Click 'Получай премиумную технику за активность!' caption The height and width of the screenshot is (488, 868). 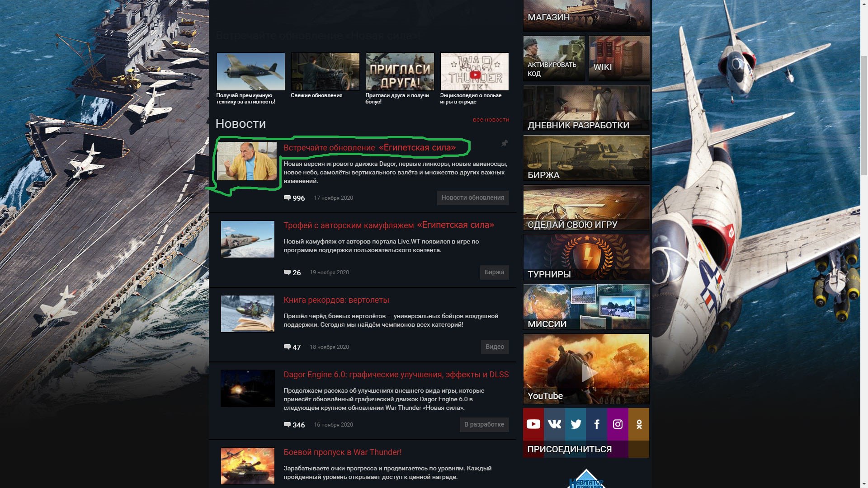tap(245, 99)
